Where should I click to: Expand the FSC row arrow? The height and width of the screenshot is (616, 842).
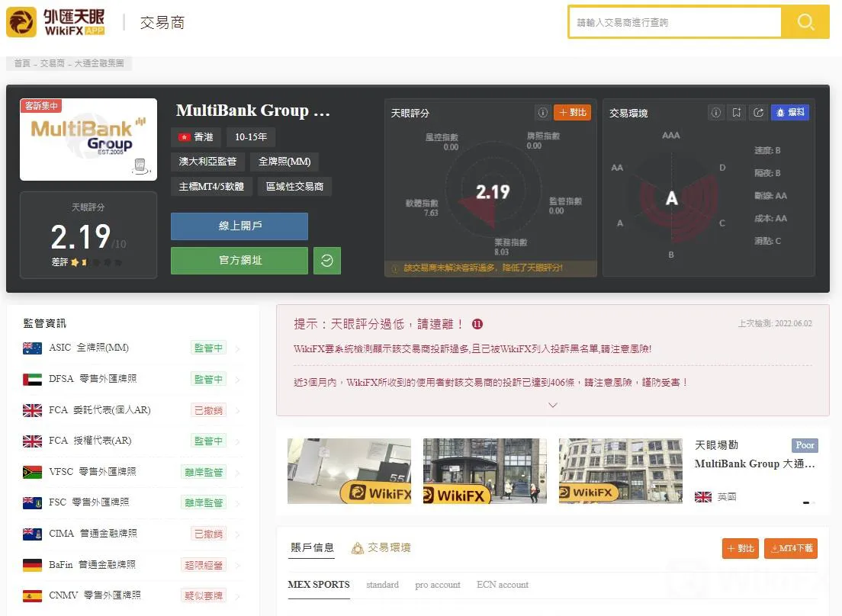[237, 503]
